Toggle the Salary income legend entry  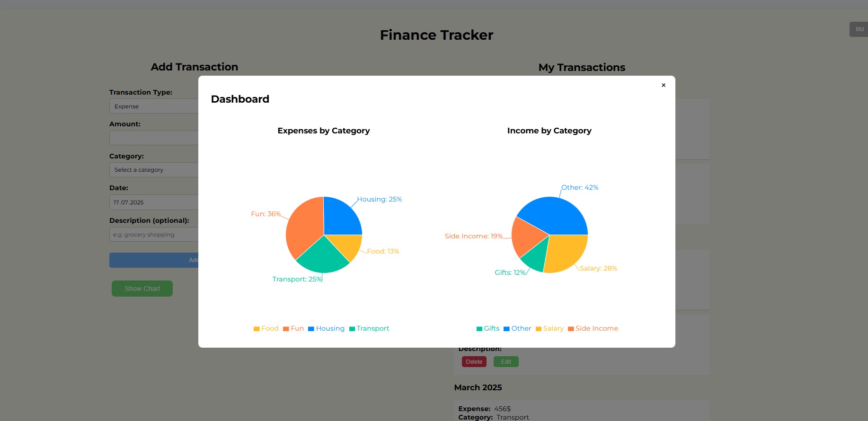549,328
